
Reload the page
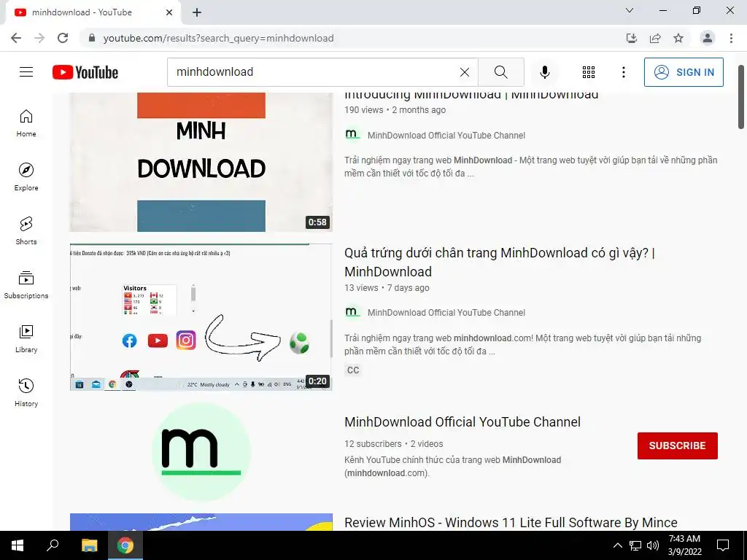(63, 38)
